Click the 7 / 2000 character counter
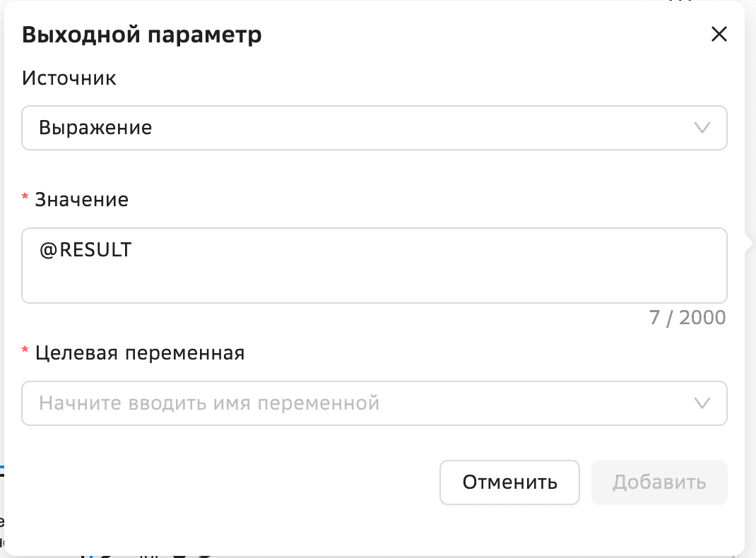Screen dimensions: 756x558 point(687,318)
